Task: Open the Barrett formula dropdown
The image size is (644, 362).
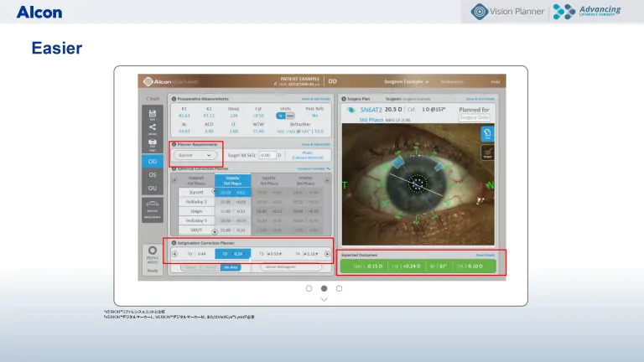Action: click(x=195, y=155)
